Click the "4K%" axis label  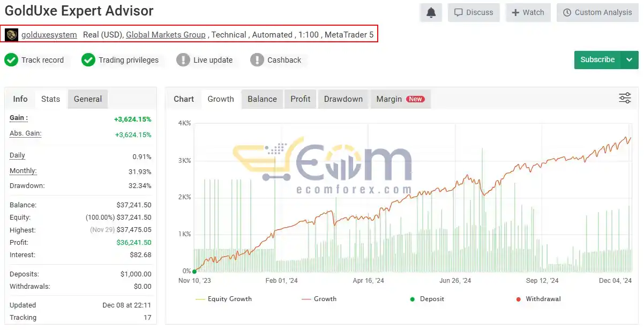(184, 123)
